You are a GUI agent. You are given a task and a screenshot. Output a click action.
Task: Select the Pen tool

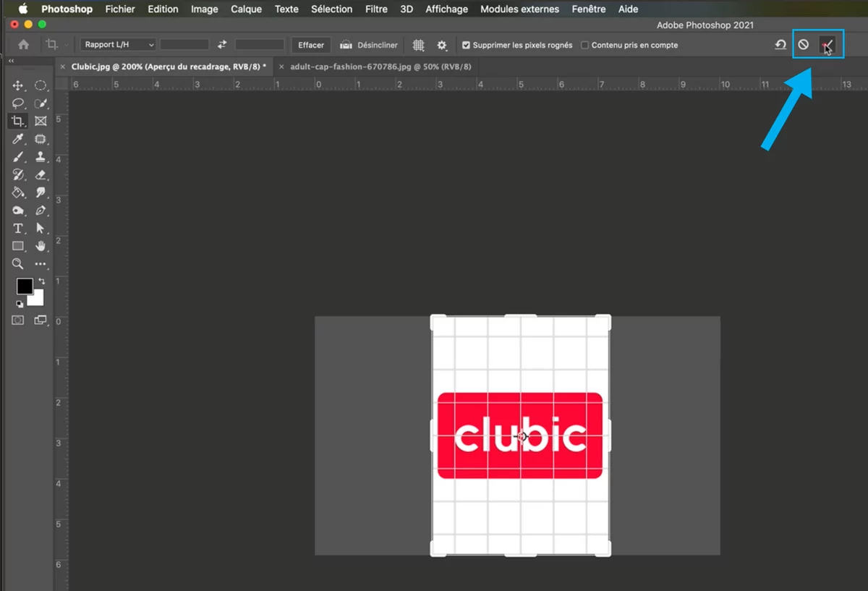[x=41, y=211]
